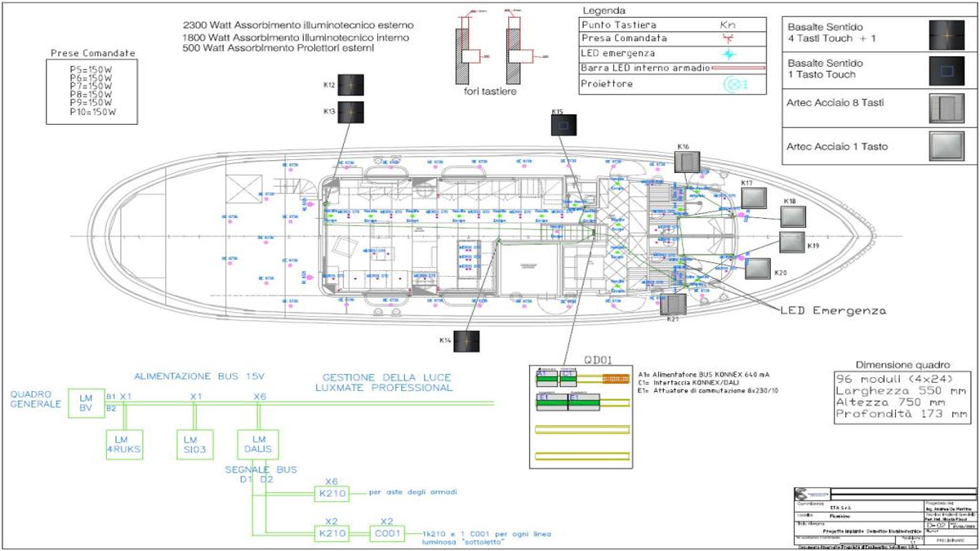Pick the steel keypad image labeled K21
Image resolution: width=980 pixels, height=551 pixels.
point(674,304)
